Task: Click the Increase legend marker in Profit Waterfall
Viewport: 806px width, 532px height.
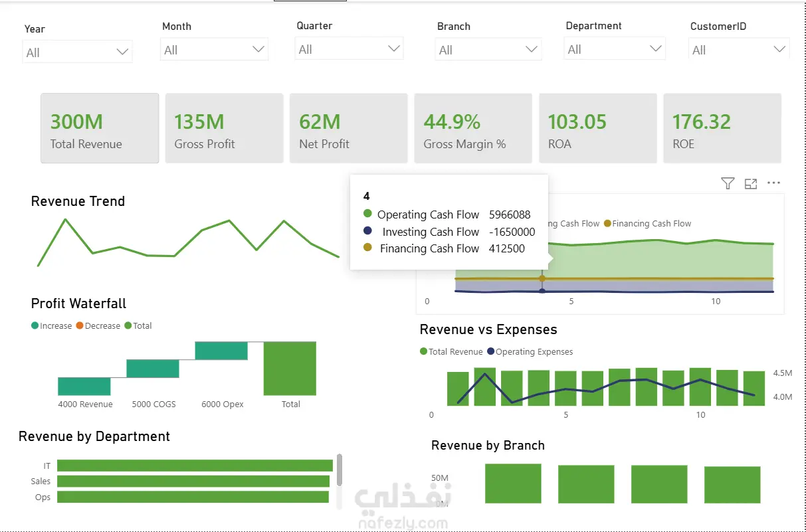Action: (35, 325)
